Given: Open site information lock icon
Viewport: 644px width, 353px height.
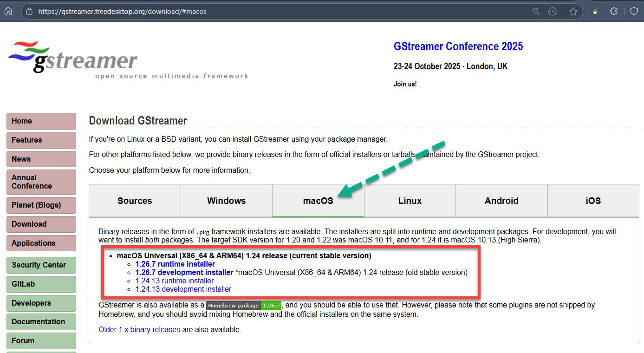Looking at the screenshot, I should click(x=29, y=12).
